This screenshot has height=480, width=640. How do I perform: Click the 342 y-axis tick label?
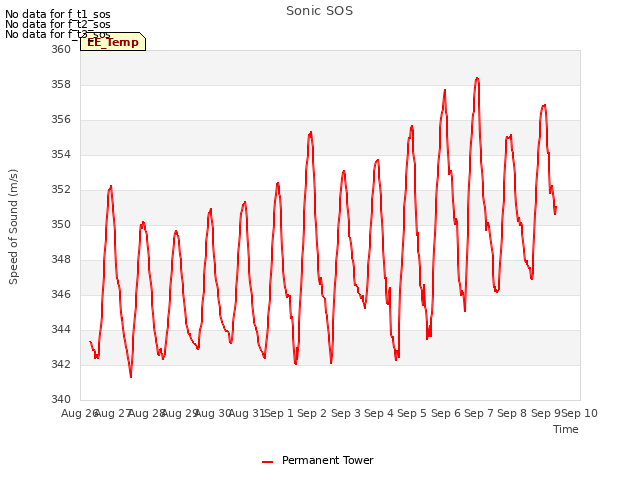coord(61,364)
